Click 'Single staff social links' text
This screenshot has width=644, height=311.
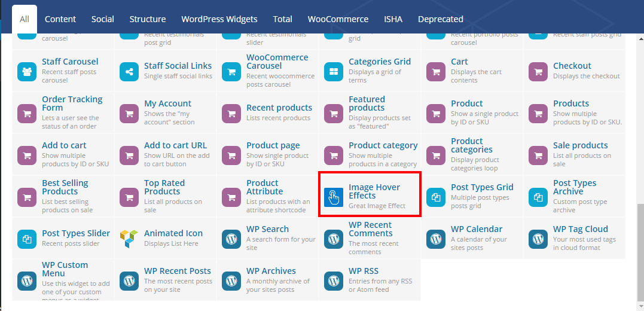[x=178, y=76]
